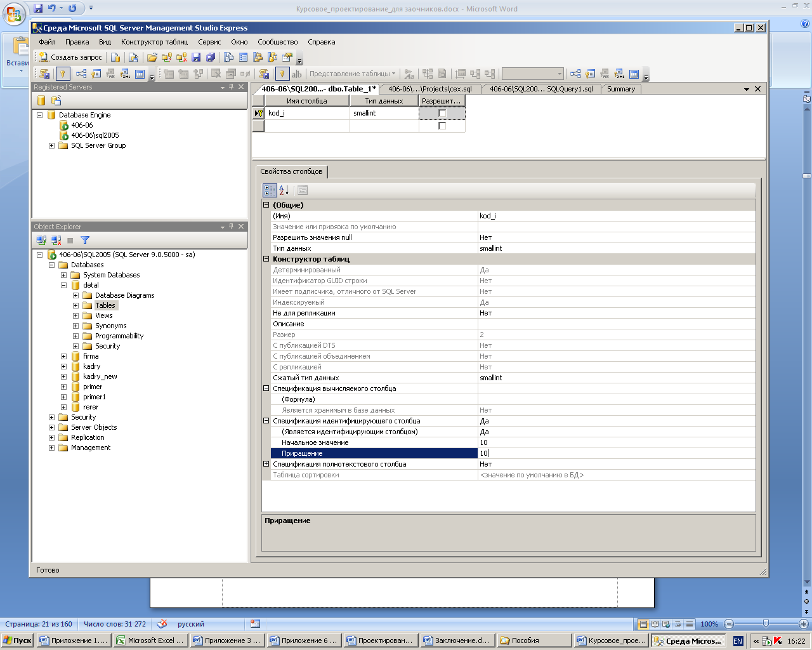812x650 pixels.
Task: Click the SQL Mobile icon in Registered Servers toolbar
Action: (56, 100)
